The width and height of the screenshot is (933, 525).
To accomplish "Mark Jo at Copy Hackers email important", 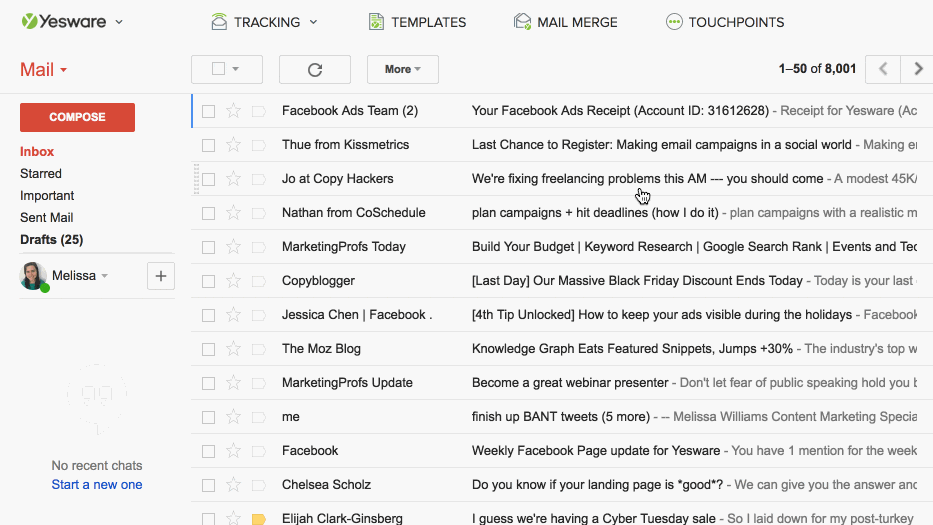I will [x=259, y=179].
